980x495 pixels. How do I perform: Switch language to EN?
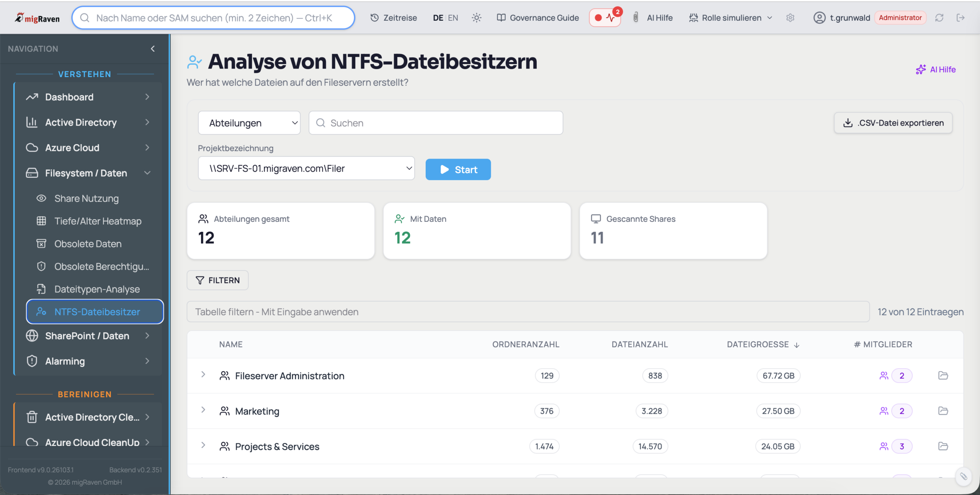pos(453,18)
